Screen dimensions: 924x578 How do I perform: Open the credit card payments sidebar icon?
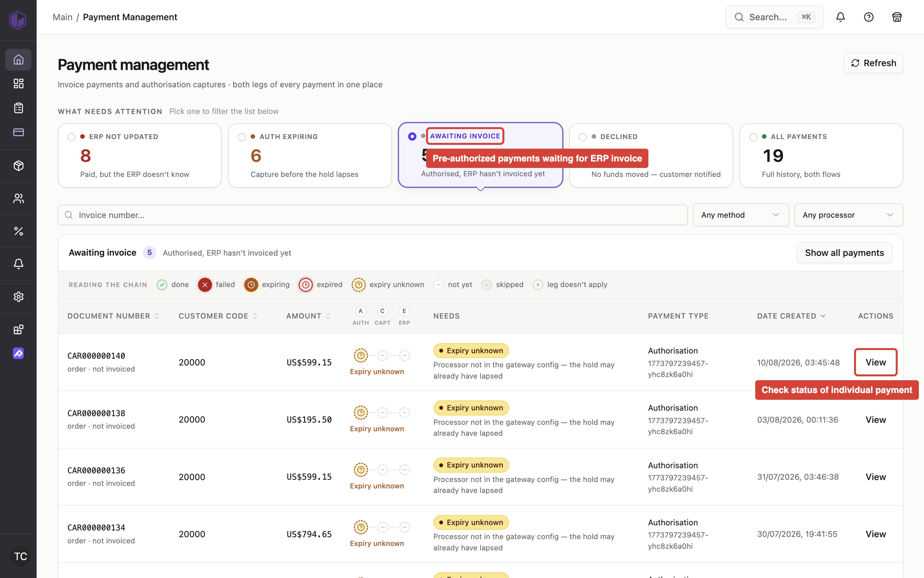tap(18, 132)
